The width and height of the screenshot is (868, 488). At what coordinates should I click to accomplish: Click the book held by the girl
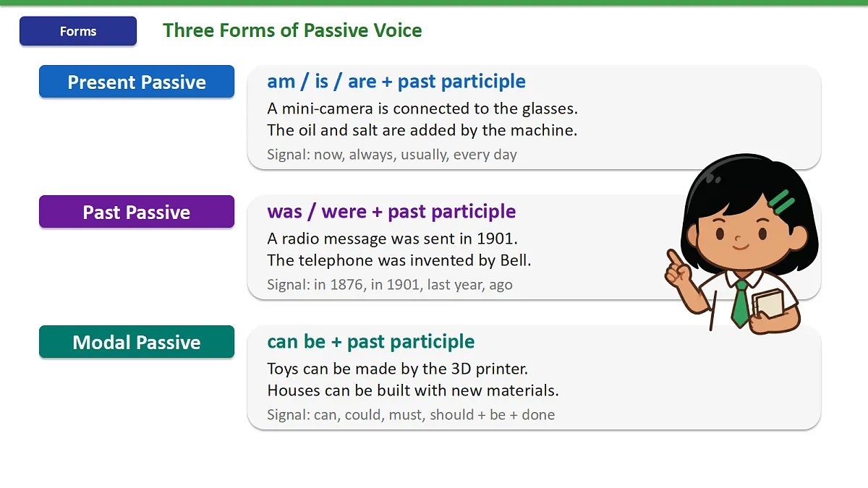coord(767,304)
